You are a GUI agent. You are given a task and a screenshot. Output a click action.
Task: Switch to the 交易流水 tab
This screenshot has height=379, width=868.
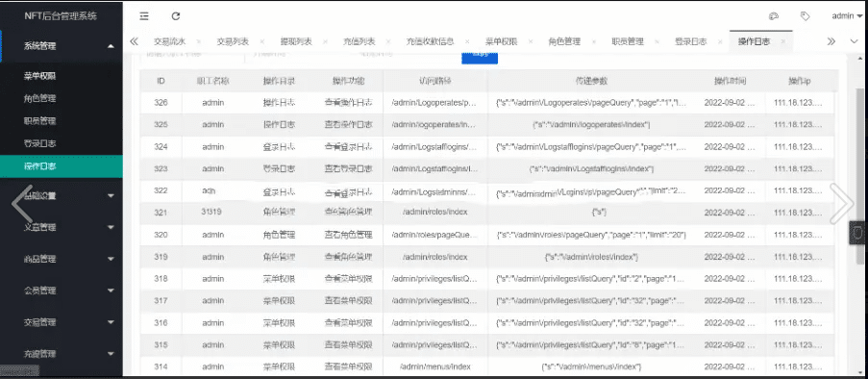click(x=169, y=41)
